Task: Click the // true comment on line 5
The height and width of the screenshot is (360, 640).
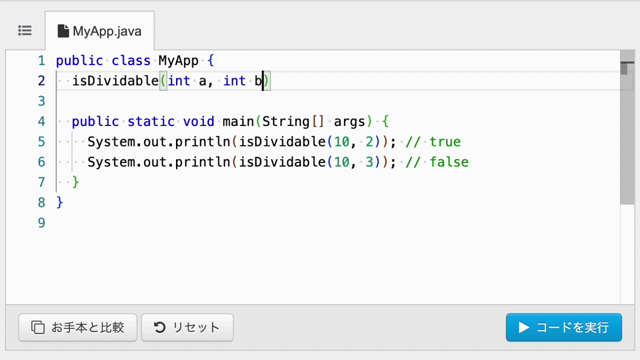Action: coord(433,142)
